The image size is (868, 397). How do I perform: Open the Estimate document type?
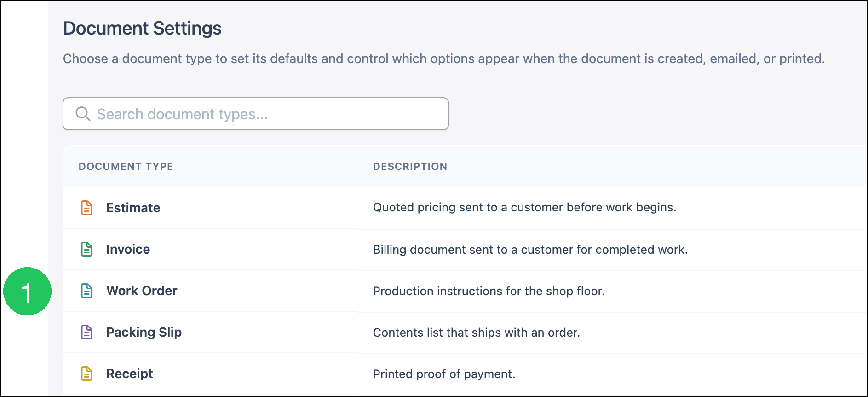click(133, 208)
